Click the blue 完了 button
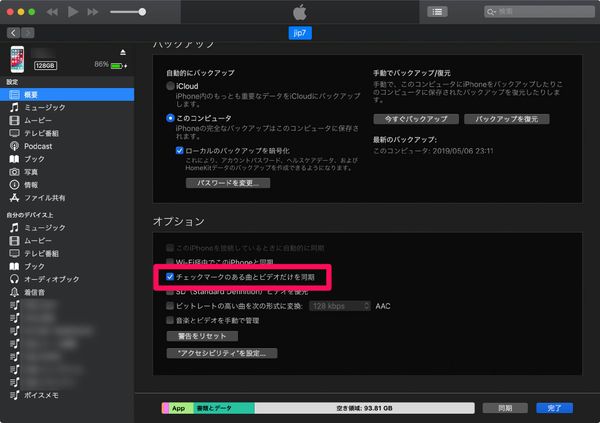 [x=554, y=408]
